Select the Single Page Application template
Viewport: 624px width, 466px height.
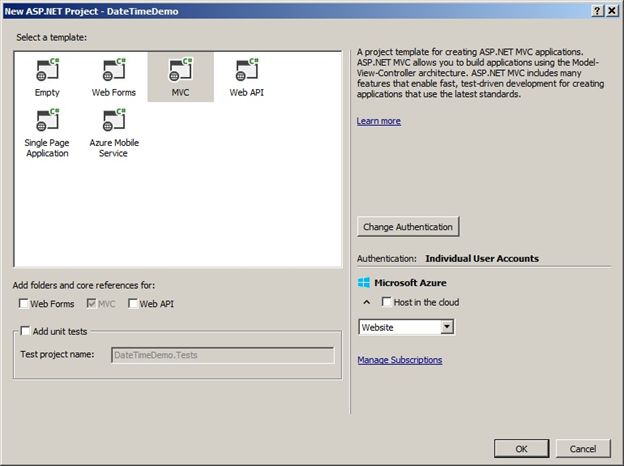click(x=47, y=133)
